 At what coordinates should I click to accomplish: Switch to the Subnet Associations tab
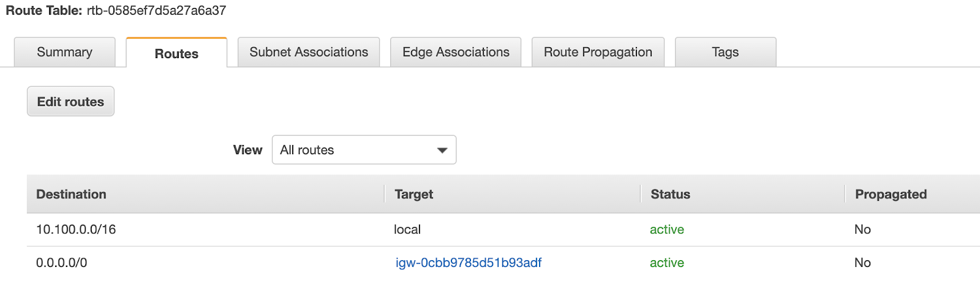[x=309, y=52]
